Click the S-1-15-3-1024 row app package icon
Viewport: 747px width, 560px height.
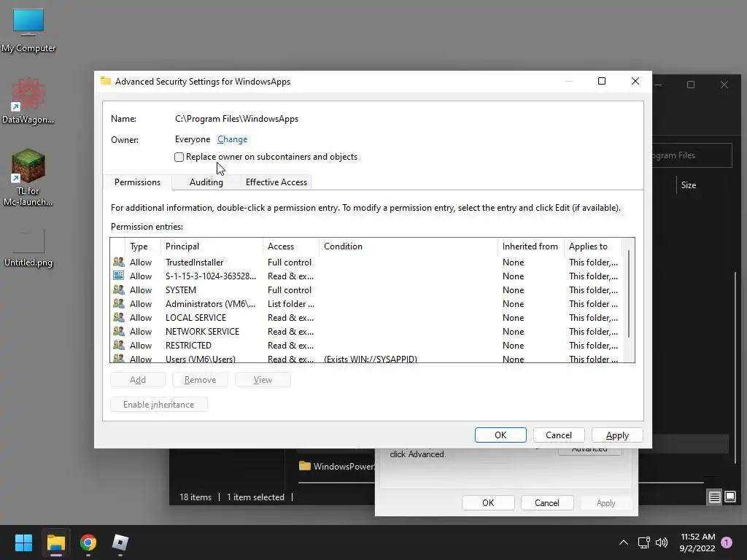pos(119,276)
